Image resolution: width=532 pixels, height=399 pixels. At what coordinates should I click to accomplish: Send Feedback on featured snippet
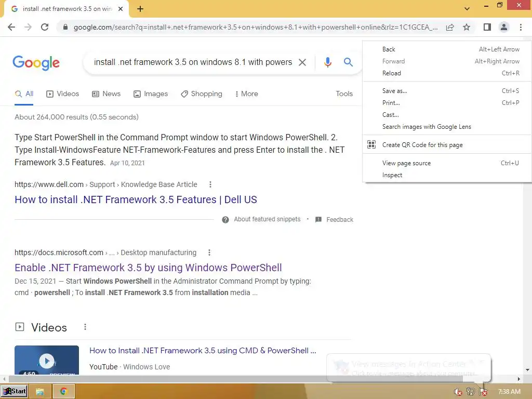(x=334, y=220)
